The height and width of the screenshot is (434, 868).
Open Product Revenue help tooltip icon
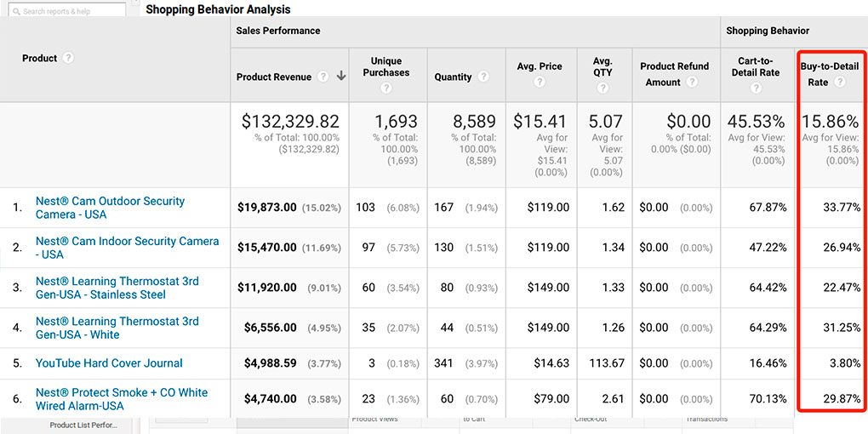[x=323, y=77]
